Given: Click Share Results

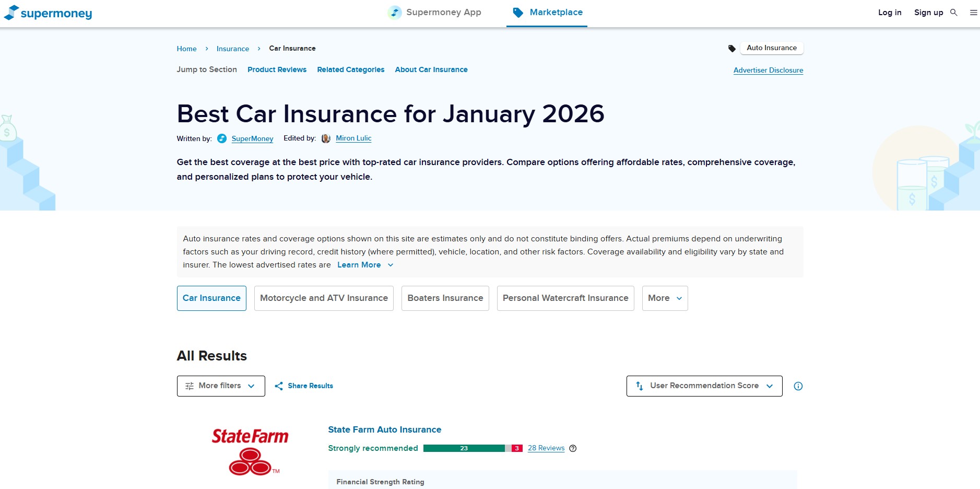Looking at the screenshot, I should 310,386.
